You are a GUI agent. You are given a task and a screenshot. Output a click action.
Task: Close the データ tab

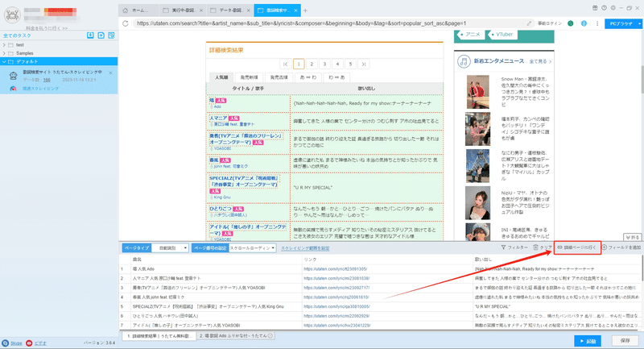pos(249,10)
